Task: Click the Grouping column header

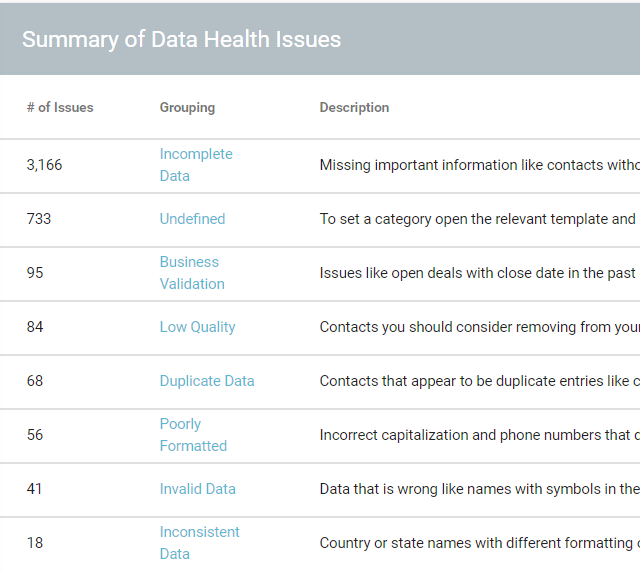Action: pos(187,107)
